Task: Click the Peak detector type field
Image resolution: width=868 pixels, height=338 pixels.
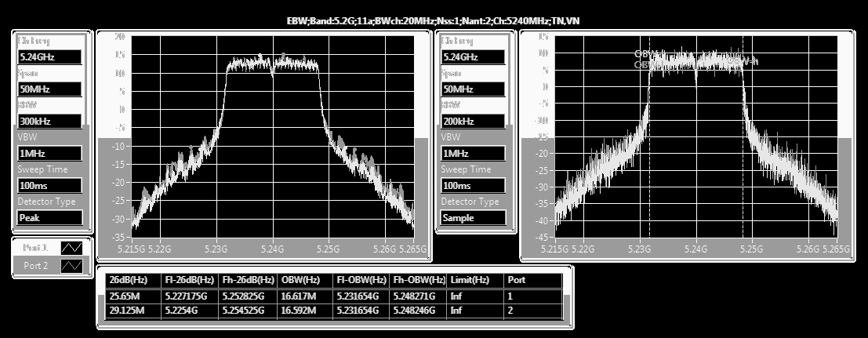Action: [x=49, y=218]
